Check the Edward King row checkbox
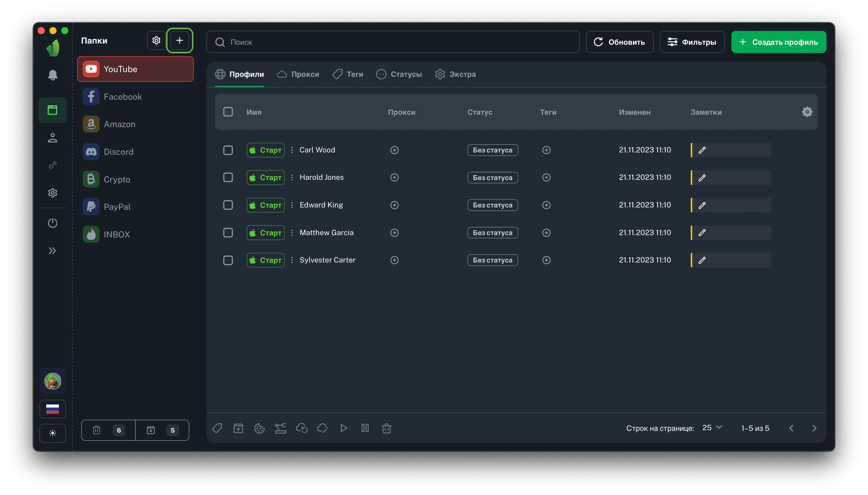The image size is (868, 495). point(228,205)
